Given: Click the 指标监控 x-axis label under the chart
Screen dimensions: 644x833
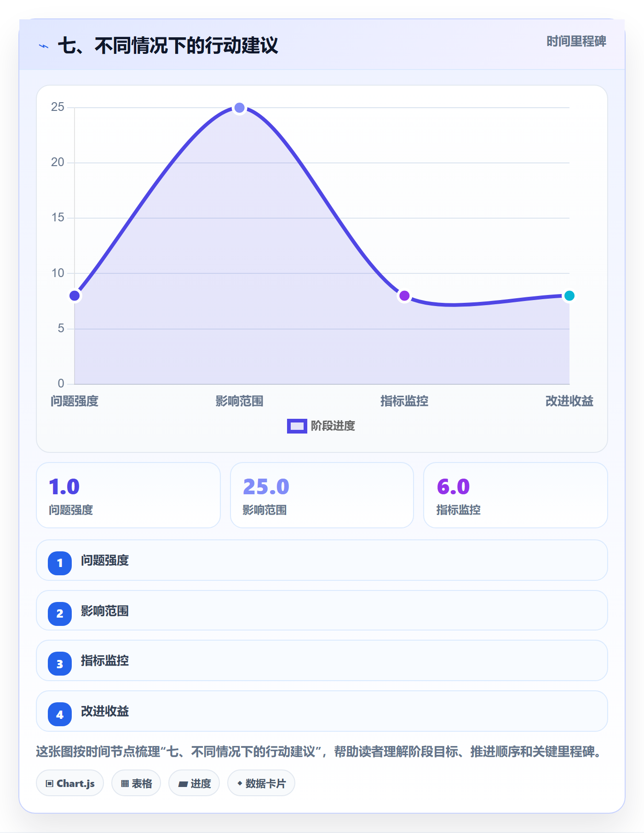Looking at the screenshot, I should click(404, 401).
